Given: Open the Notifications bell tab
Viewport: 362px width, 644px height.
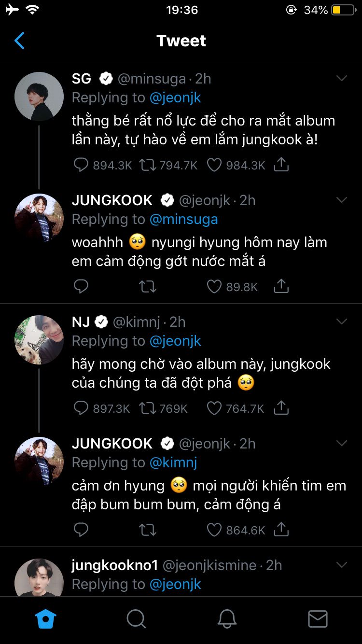Looking at the screenshot, I should click(x=227, y=619).
